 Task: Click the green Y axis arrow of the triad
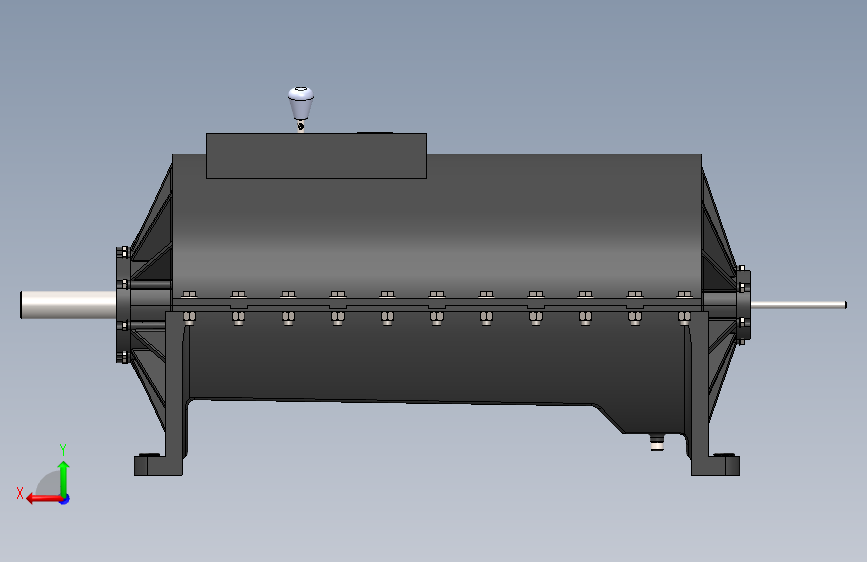pyautogui.click(x=64, y=478)
